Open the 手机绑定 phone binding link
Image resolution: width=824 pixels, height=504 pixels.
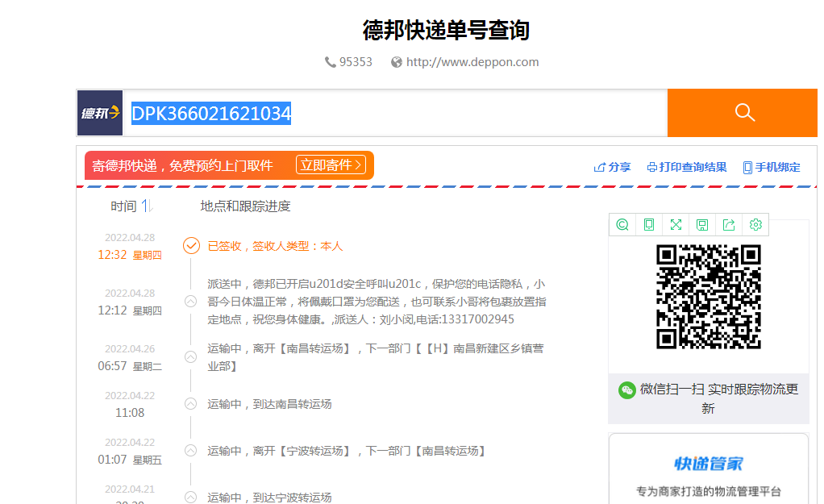pyautogui.click(x=772, y=167)
